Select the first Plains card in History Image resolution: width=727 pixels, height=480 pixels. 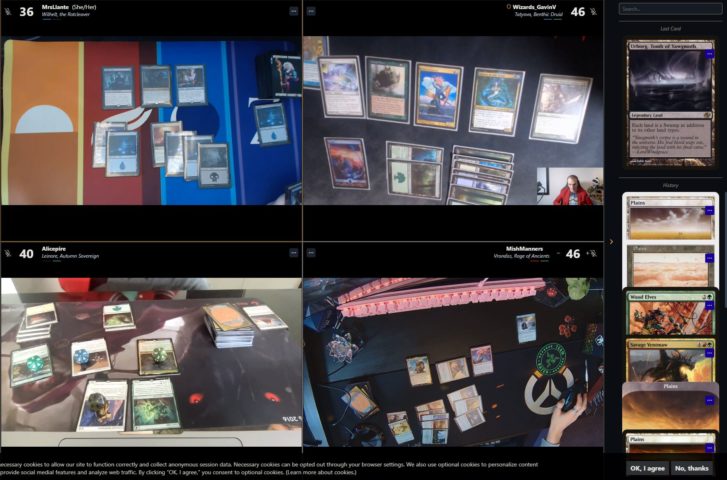[x=670, y=218]
